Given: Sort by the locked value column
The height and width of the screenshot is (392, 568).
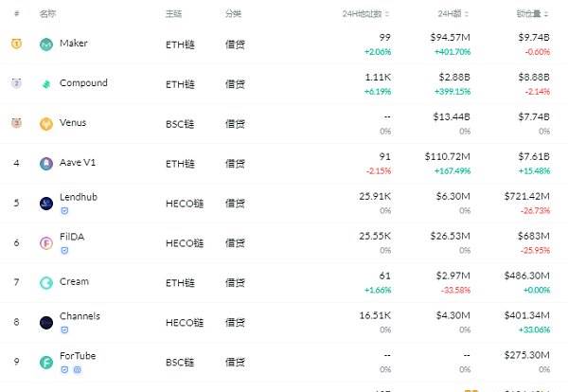Looking at the screenshot, I should click(532, 14).
